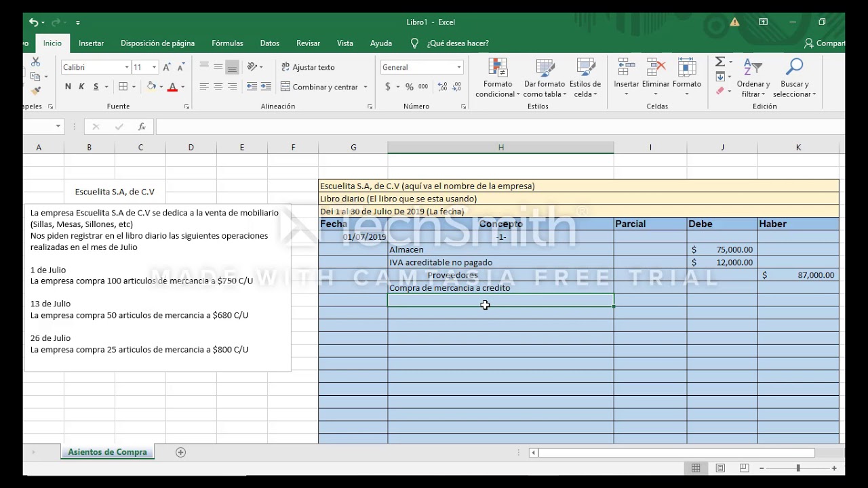Click the text orientation icon

pos(253,66)
